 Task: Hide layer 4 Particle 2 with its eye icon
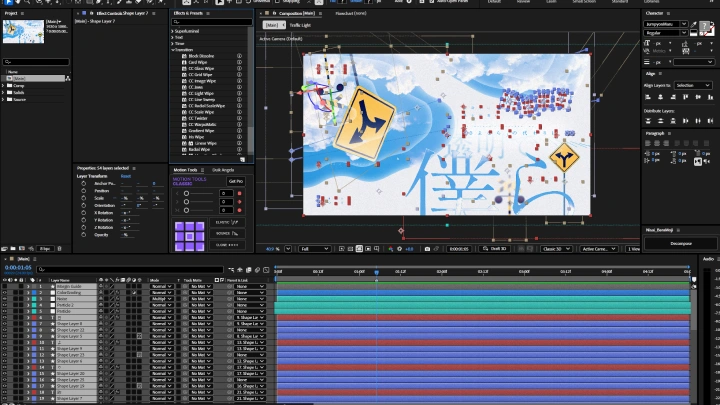pyautogui.click(x=5, y=305)
